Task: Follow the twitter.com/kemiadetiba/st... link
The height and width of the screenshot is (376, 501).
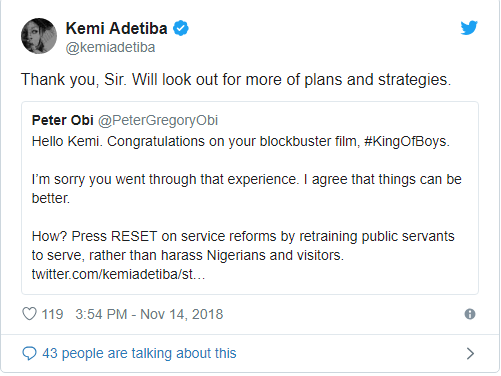Action: (x=118, y=274)
